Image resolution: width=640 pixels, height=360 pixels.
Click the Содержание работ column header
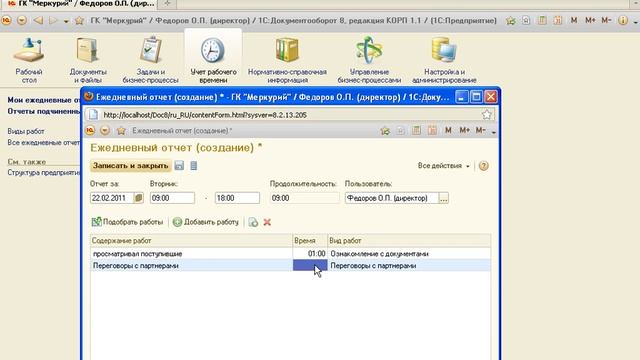(191, 241)
